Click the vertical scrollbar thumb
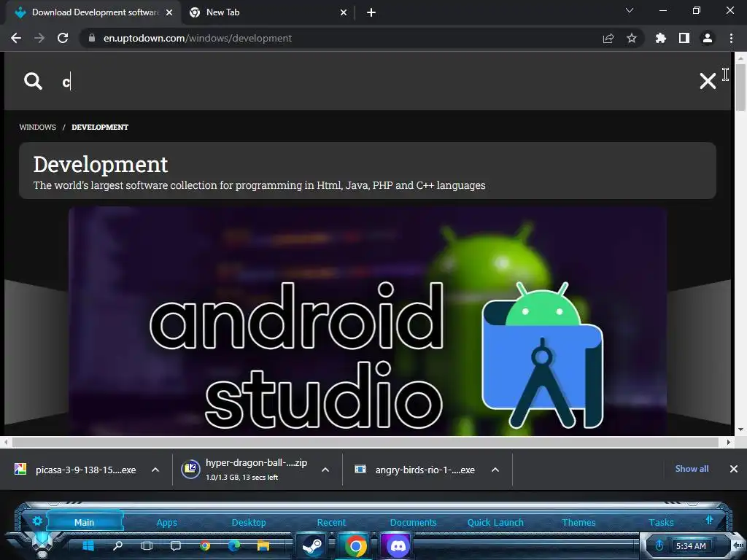Image resolution: width=747 pixels, height=560 pixels. point(740,87)
